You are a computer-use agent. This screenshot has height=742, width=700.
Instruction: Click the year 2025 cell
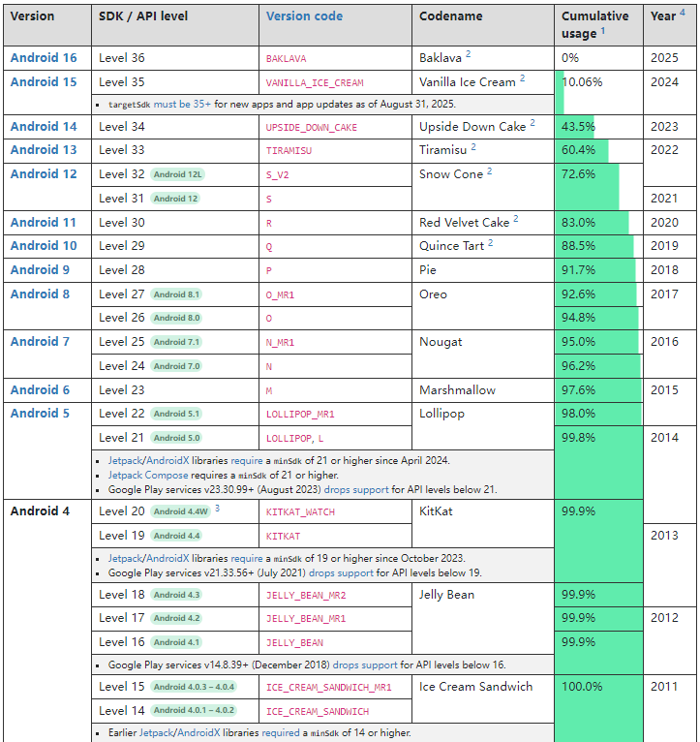pos(670,58)
